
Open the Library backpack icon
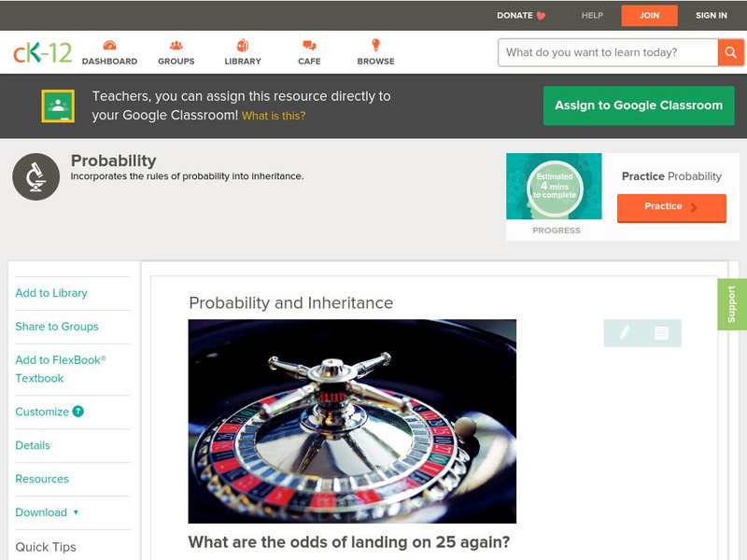(243, 45)
